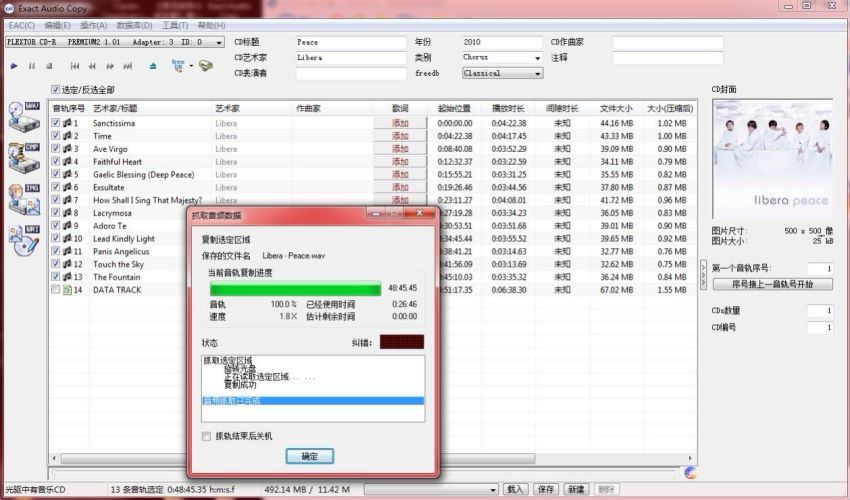
Task: Uncheck track 3 Ave Virgo checkbox
Action: pyautogui.click(x=55, y=149)
